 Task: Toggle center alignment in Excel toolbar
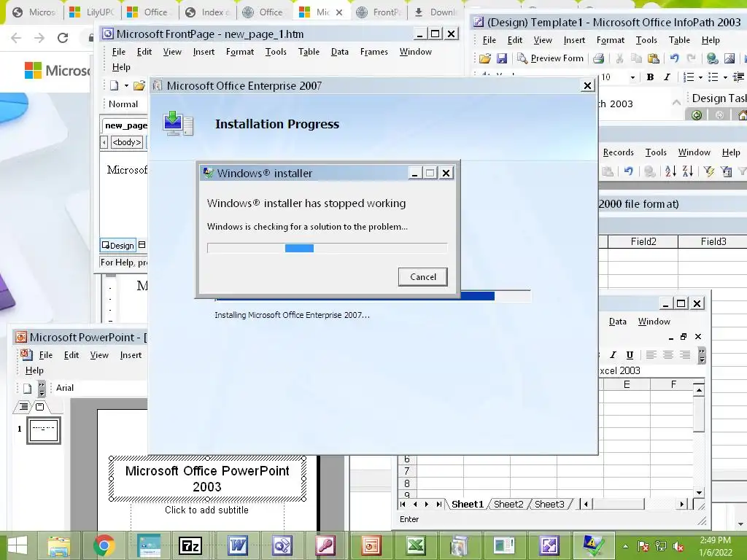click(668, 355)
